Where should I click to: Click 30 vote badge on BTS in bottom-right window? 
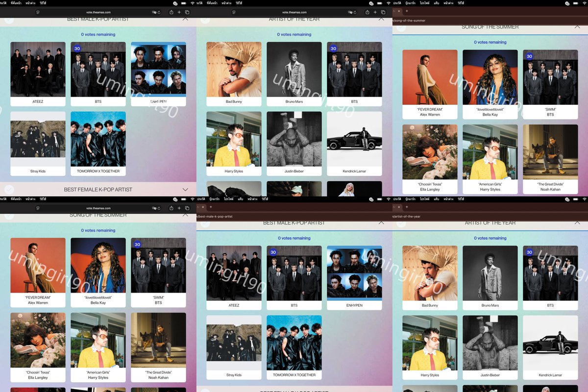[529, 252]
